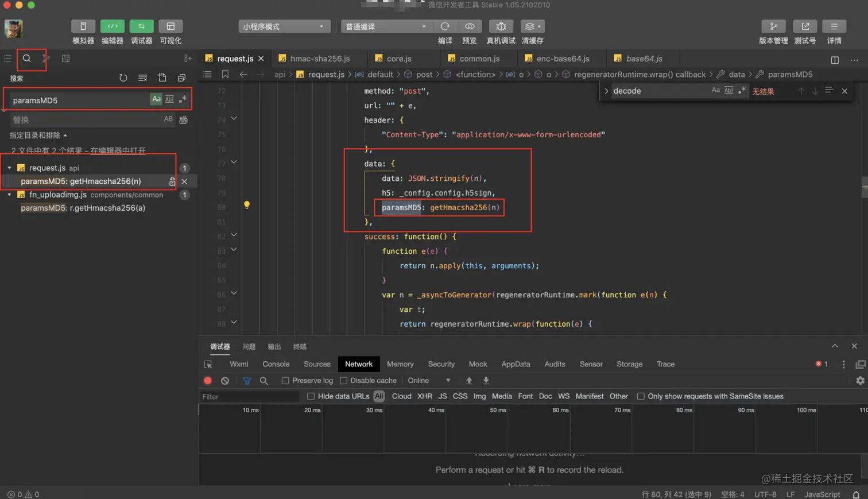Toggle whole word match in search box
The height and width of the screenshot is (499, 868).
(x=169, y=99)
